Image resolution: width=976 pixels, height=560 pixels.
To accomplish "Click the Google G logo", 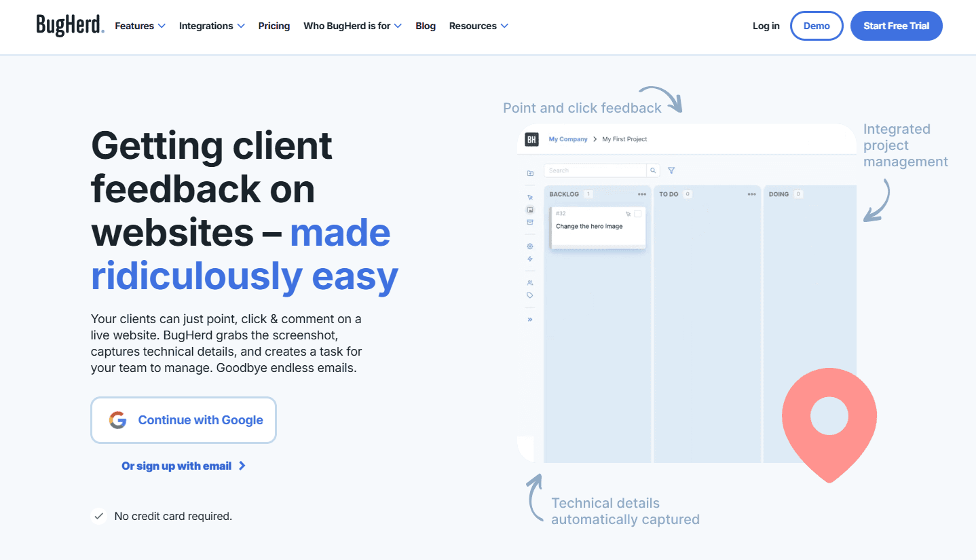I will pos(118,420).
